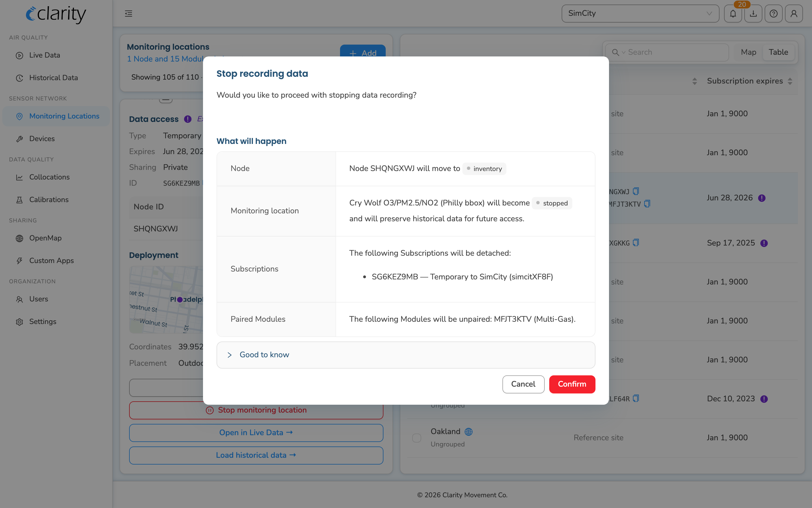
Task: Select the Oakland row checkbox
Action: 416,438
